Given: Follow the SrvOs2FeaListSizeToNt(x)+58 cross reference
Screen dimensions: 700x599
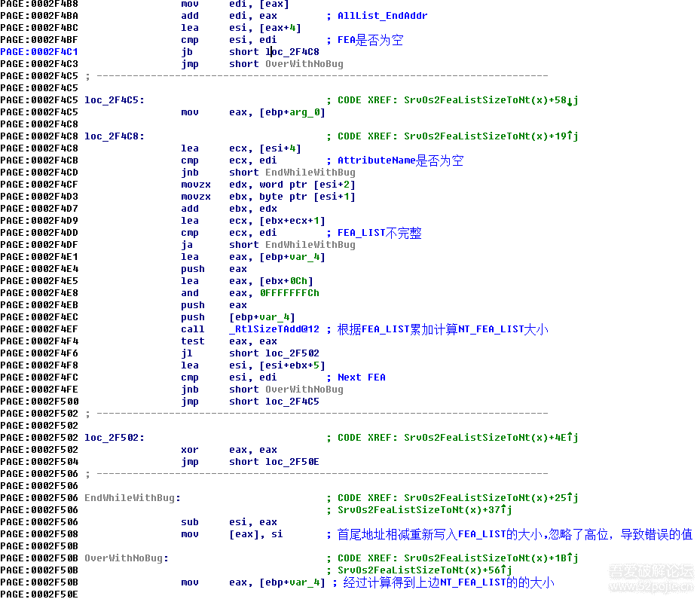Looking at the screenshot, I should tap(490, 100).
